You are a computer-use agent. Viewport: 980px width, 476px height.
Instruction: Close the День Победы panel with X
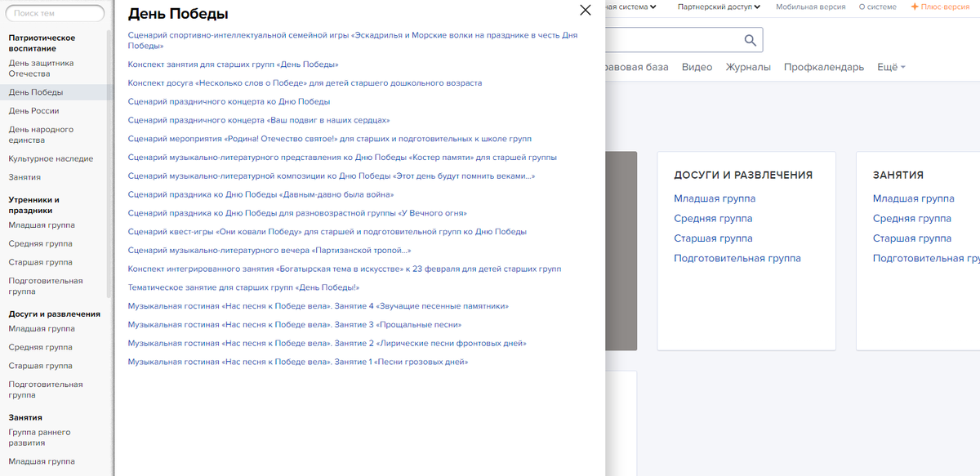point(585,11)
